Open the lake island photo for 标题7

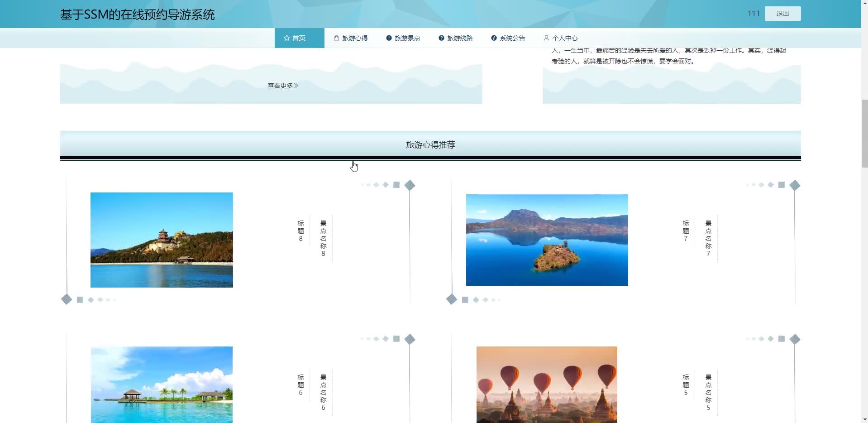[547, 240]
